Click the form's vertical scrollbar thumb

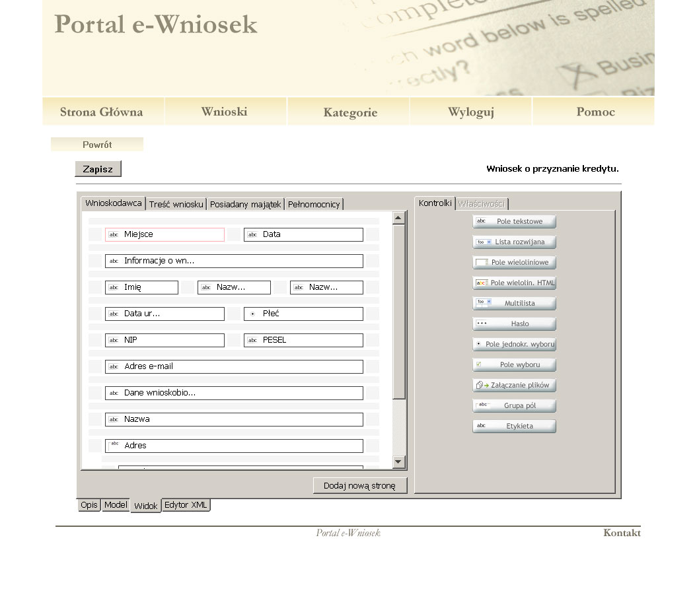click(399, 312)
